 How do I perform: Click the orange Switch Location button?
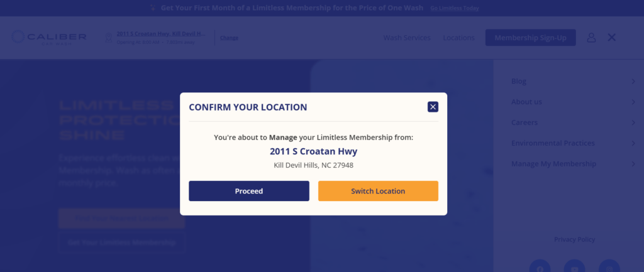(378, 191)
